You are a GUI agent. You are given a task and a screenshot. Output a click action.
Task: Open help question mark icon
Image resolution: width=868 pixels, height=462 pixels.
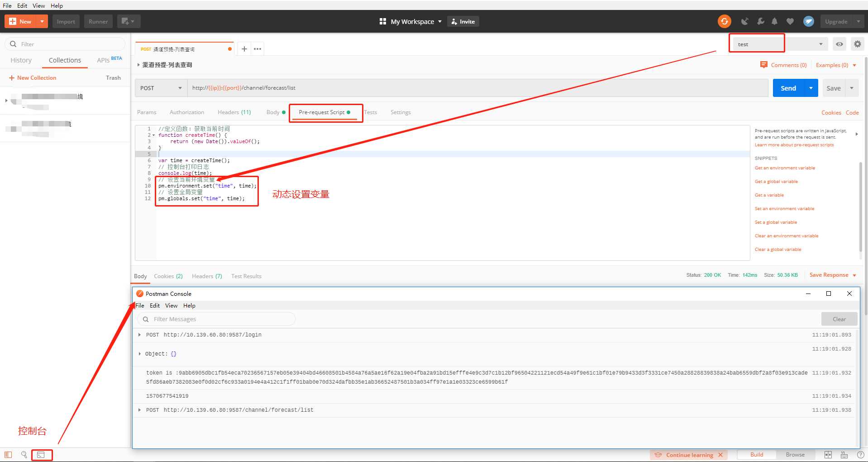[860, 455]
